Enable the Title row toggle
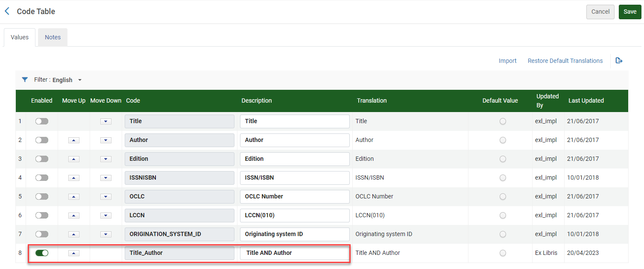This screenshot has height=269, width=644. pos(42,121)
